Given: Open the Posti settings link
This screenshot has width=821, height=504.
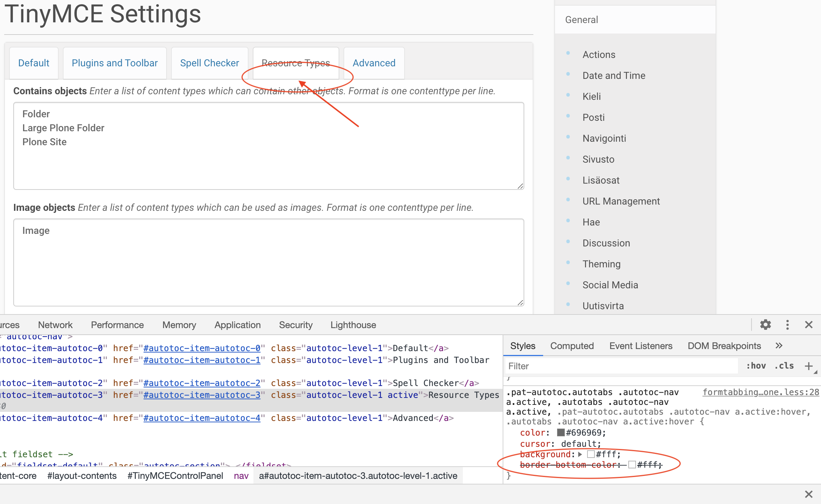Looking at the screenshot, I should pyautogui.click(x=593, y=117).
